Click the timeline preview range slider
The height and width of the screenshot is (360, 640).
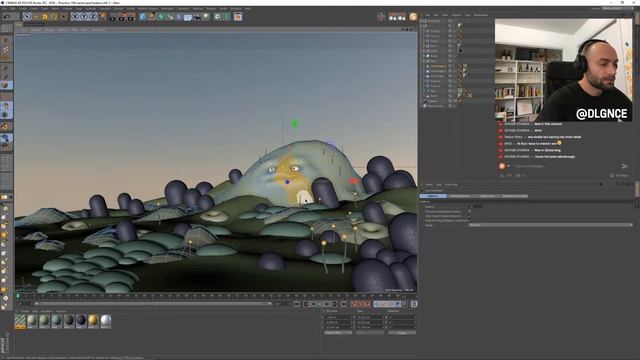152,304
